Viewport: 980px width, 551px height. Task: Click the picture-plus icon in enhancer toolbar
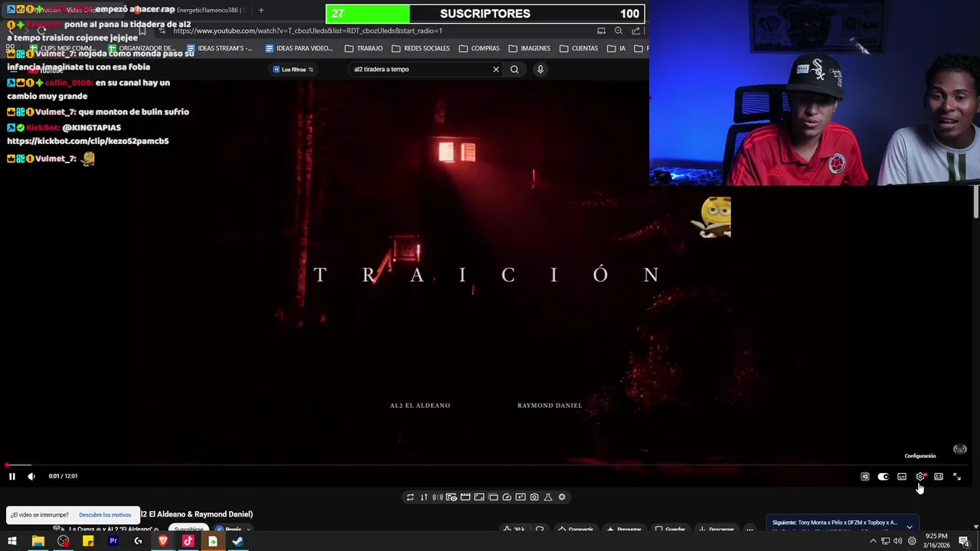521,497
